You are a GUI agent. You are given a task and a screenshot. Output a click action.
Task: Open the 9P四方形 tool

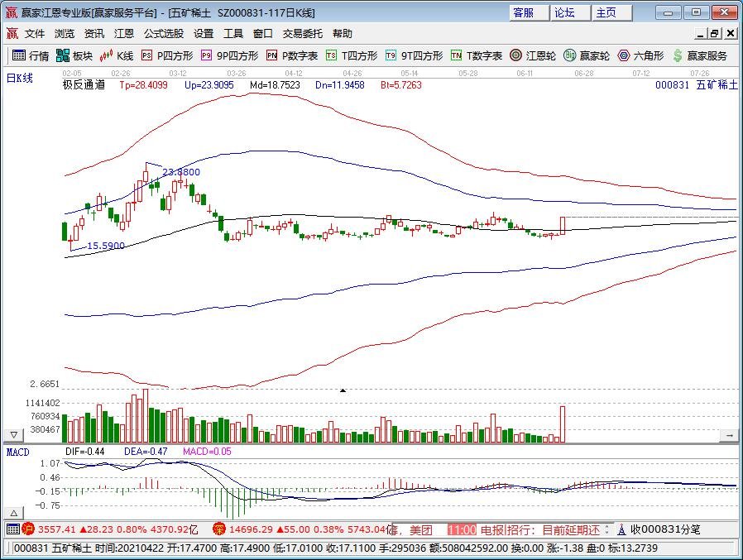click(230, 56)
